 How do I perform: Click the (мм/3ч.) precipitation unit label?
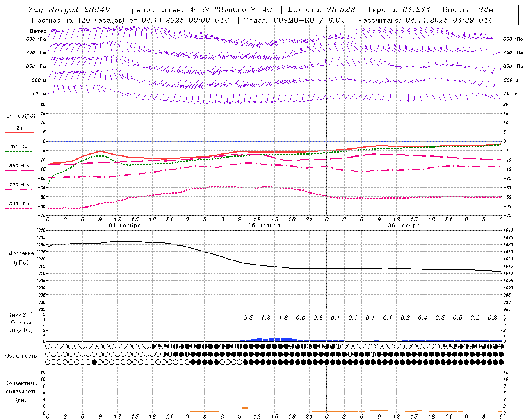pos(21,315)
